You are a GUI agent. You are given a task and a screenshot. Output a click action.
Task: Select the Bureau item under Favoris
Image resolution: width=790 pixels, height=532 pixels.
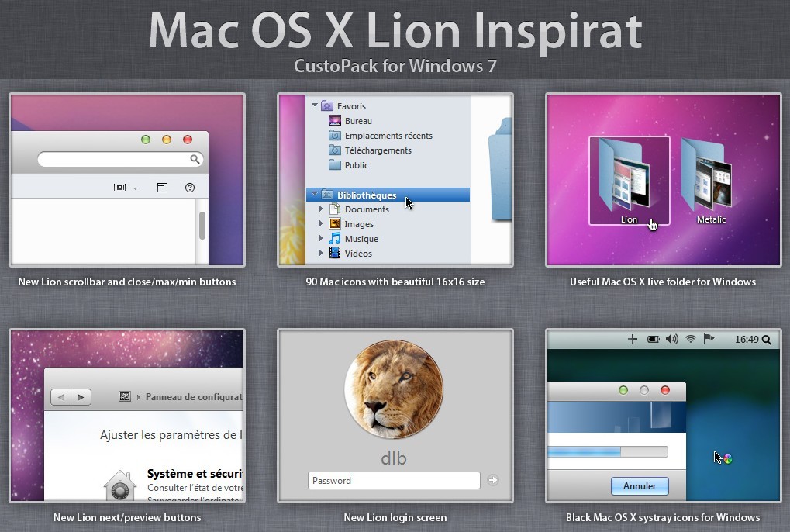[x=358, y=121]
